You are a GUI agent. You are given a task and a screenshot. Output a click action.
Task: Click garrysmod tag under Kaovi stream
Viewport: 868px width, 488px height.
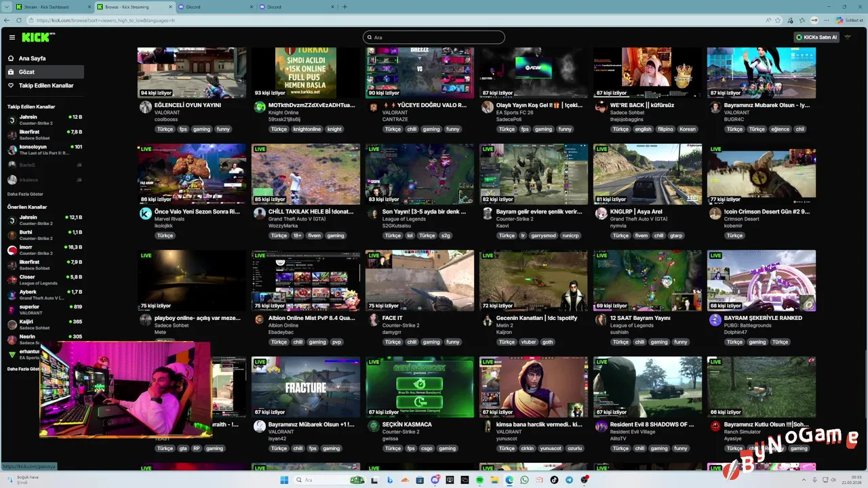click(x=543, y=235)
